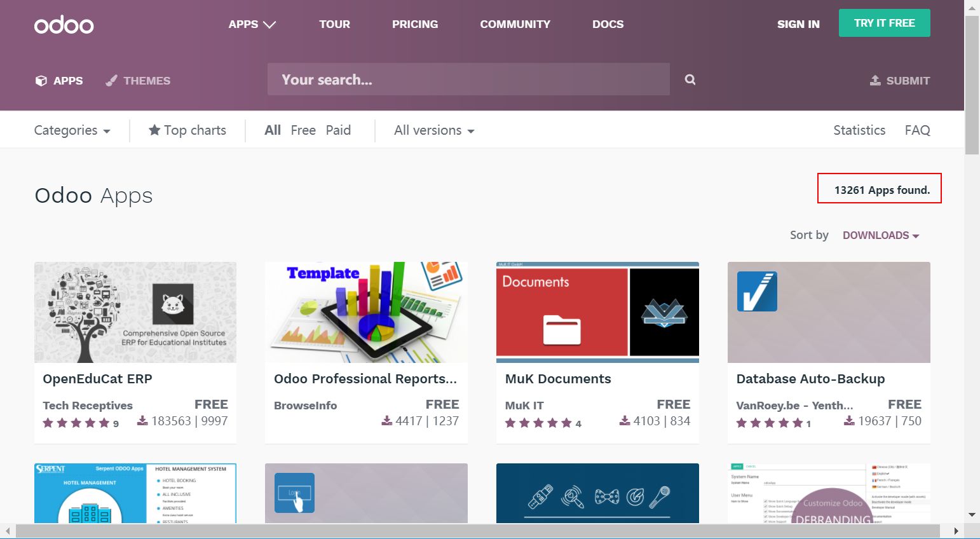This screenshot has width=980, height=539.
Task: Click the FREE price on OpenEduCat ERP
Action: tap(211, 404)
